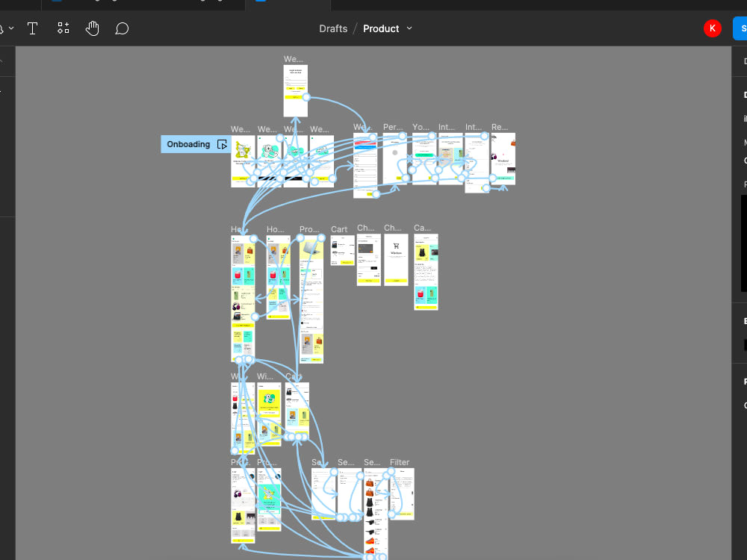The height and width of the screenshot is (560, 747).
Task: Select the 'Wi...' frame label
Action: click(x=265, y=376)
